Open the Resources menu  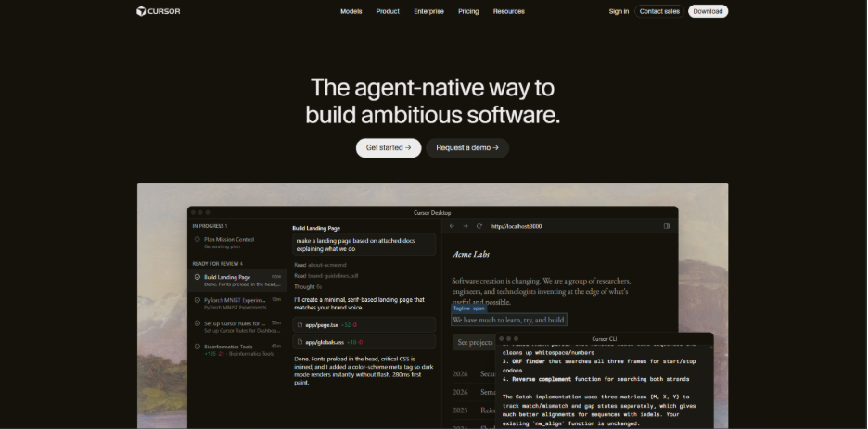pyautogui.click(x=509, y=11)
